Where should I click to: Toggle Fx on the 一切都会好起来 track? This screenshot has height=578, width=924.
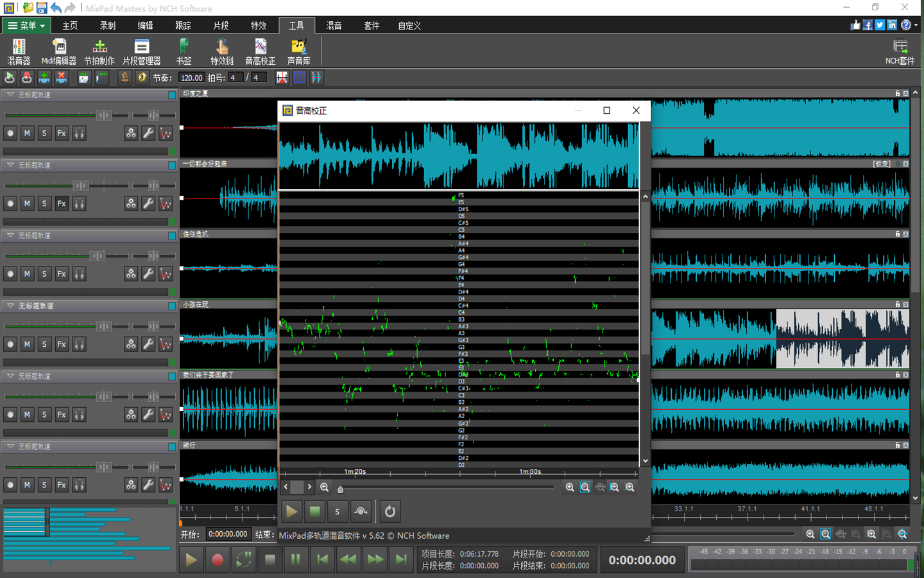(x=62, y=204)
